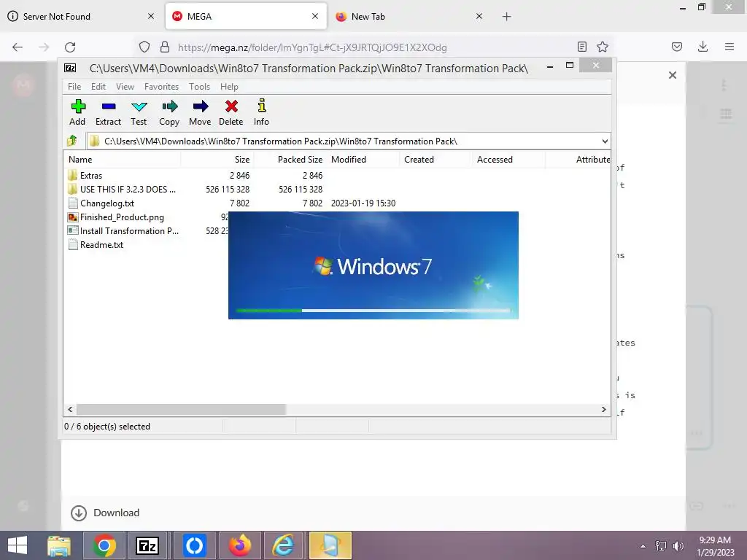Close the MEGA preview overlay with X
Viewport: 747px width, 560px height.
tap(672, 75)
